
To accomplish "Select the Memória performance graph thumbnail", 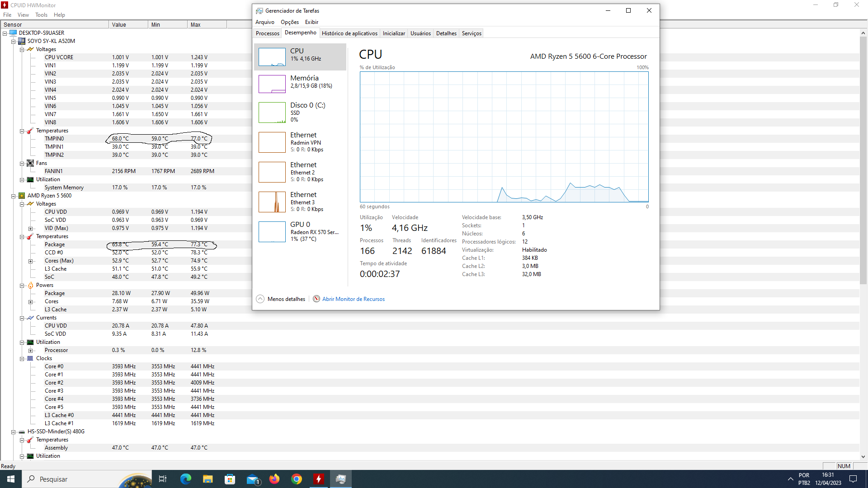I will 272,84.
